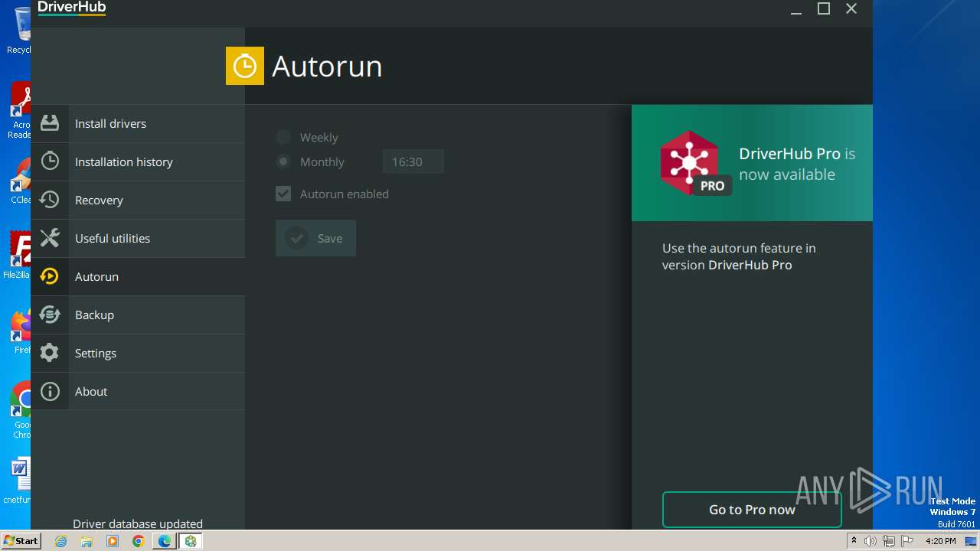Open Internet Explorer from taskbar
980x551 pixels.
pos(60,541)
